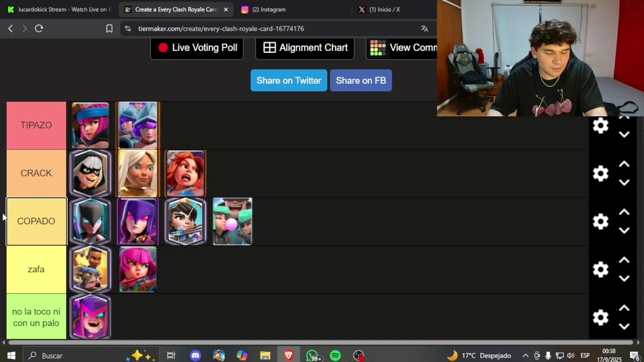644x362 pixels.
Task: Switch to the lucardokick Stream tab
Action: coord(59,10)
